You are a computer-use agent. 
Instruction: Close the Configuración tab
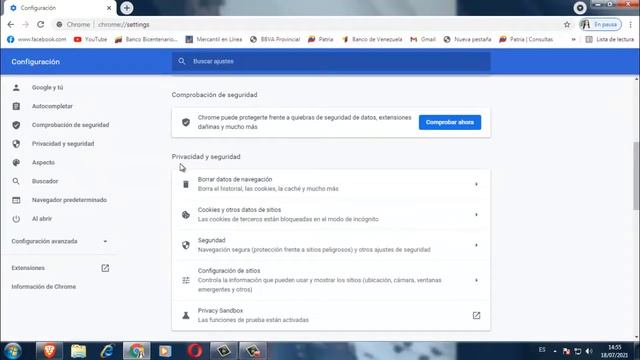click(109, 8)
